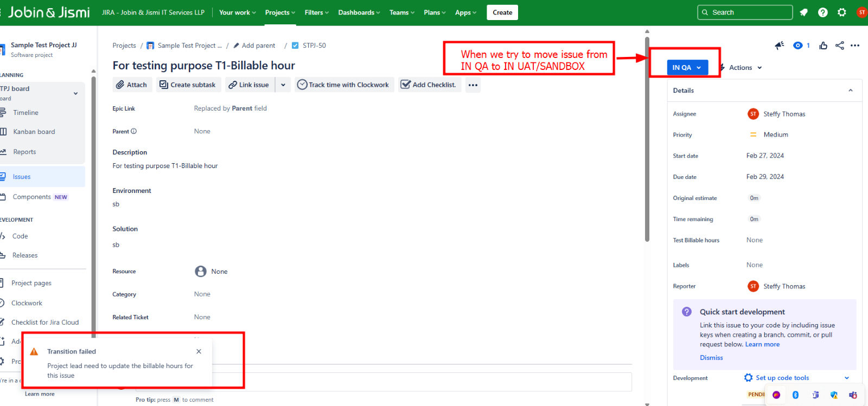Screen dimensions: 868x406
Task: Expand the Link issue dropdown arrow
Action: tap(283, 85)
